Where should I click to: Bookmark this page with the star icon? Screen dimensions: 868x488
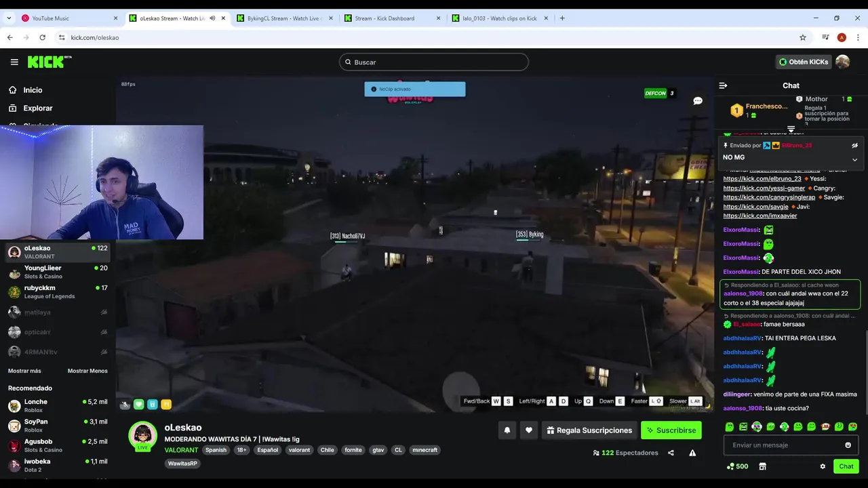point(803,38)
